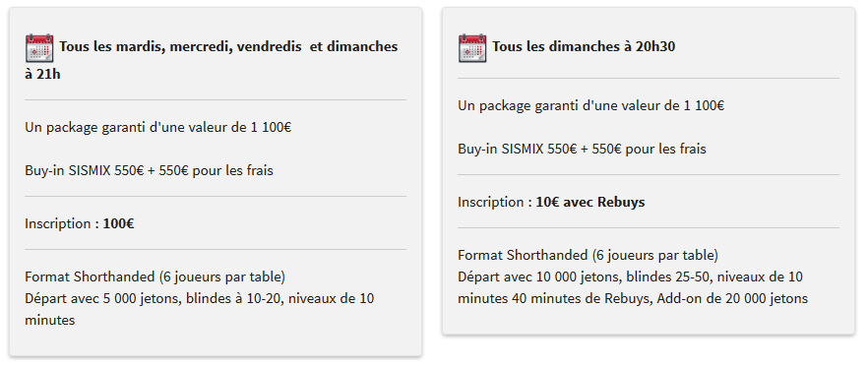
Task: Click the calendar icon in right card
Action: tap(472, 48)
